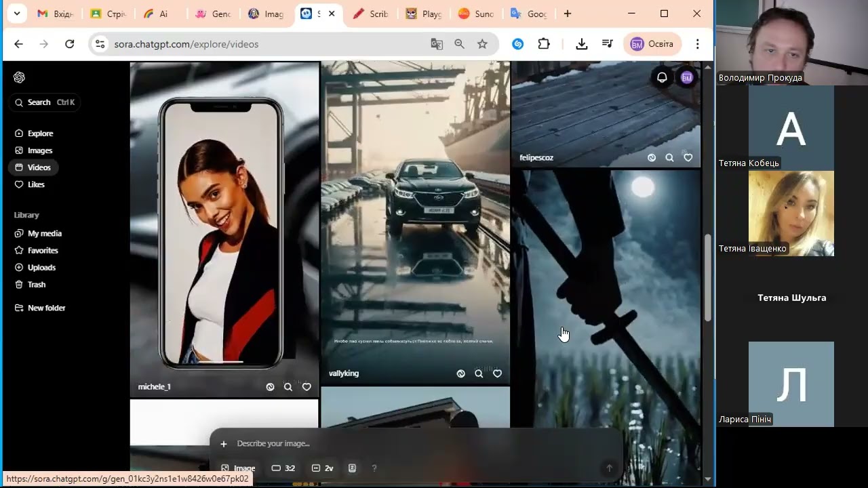
Task: Open Uploads in library
Action: 35,268
